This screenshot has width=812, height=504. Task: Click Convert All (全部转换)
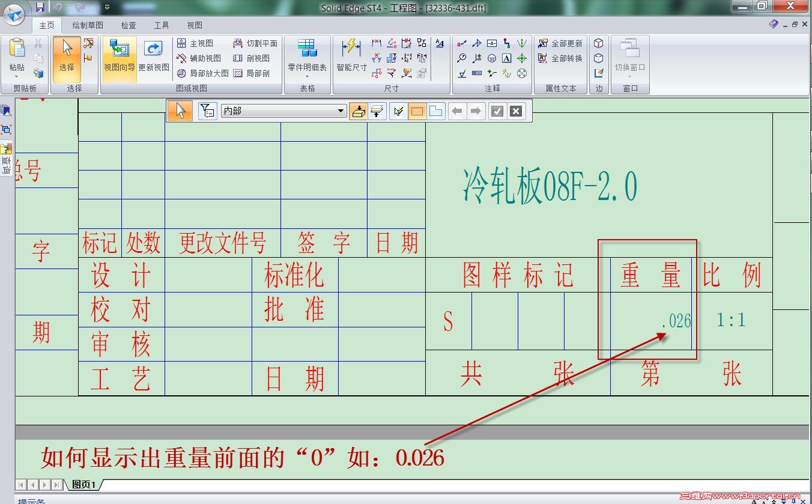pyautogui.click(x=560, y=58)
